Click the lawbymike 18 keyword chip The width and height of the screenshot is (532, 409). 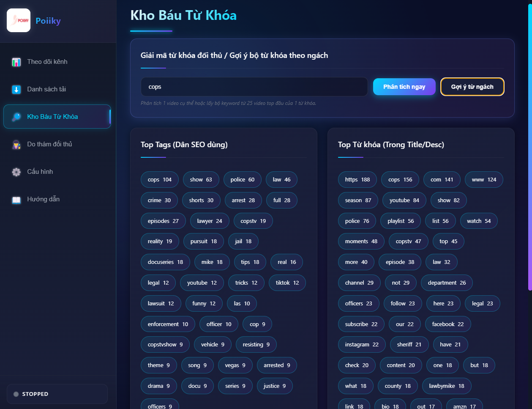(446, 386)
